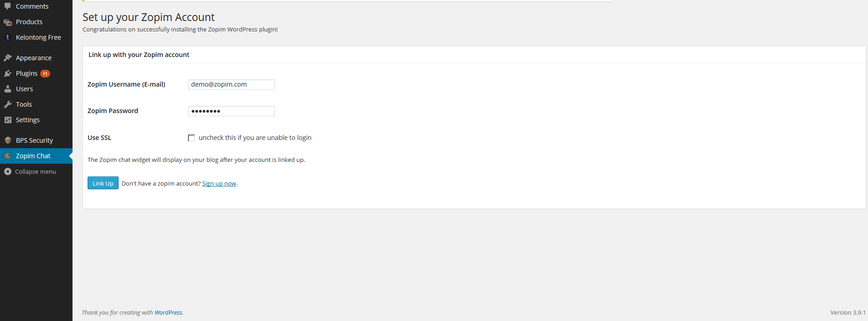Open the WordPress footer link
Viewport: 868px width, 321px height.
168,312
